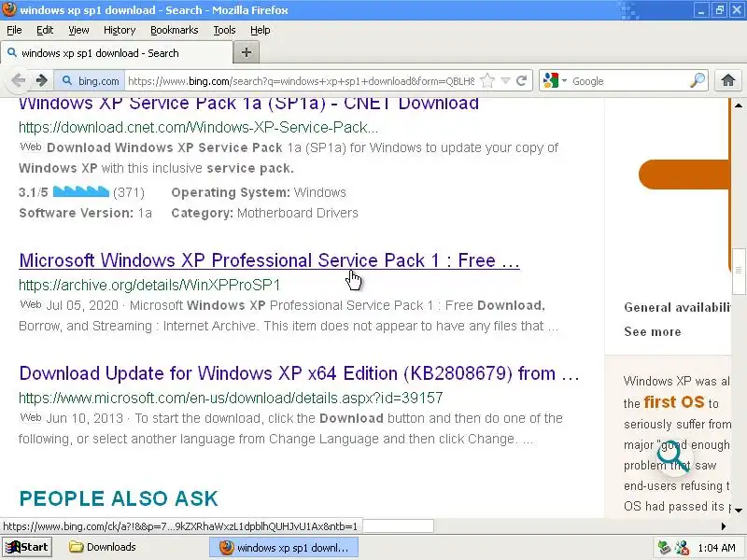Click the blue star rating bar

coord(81,191)
